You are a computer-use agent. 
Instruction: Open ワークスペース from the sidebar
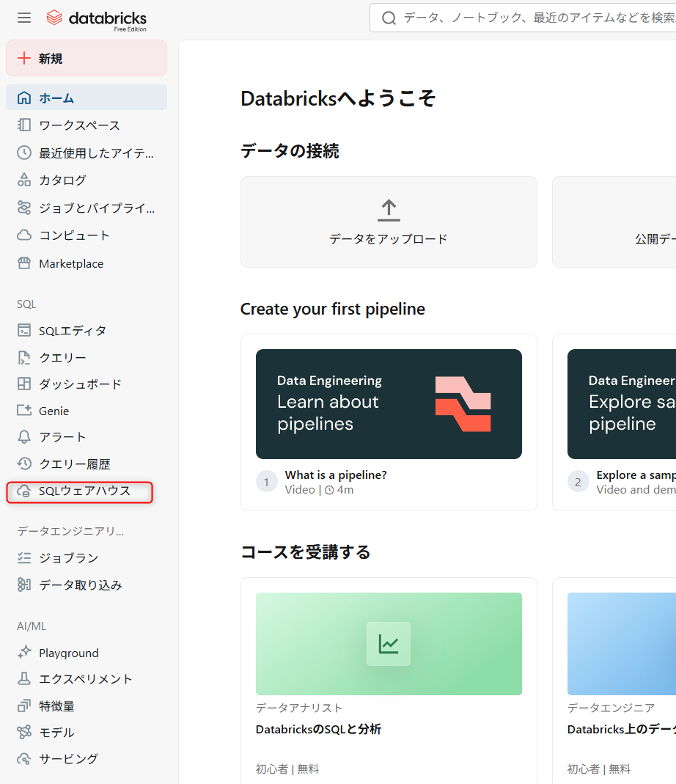point(79,125)
